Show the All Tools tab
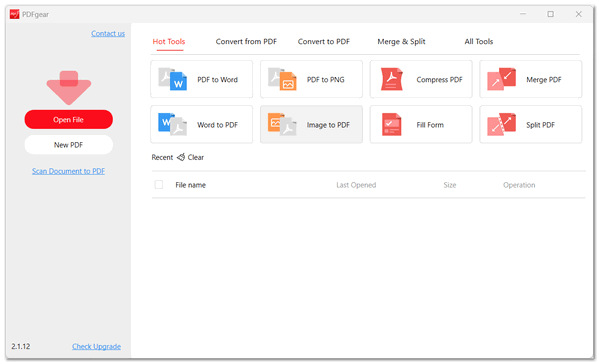 (x=479, y=41)
